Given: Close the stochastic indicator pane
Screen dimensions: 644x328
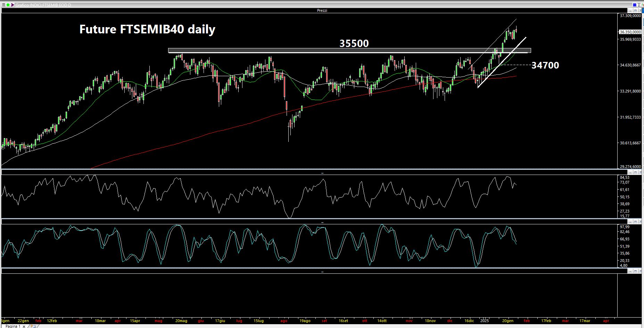Looking at the screenshot, I should point(640,222).
